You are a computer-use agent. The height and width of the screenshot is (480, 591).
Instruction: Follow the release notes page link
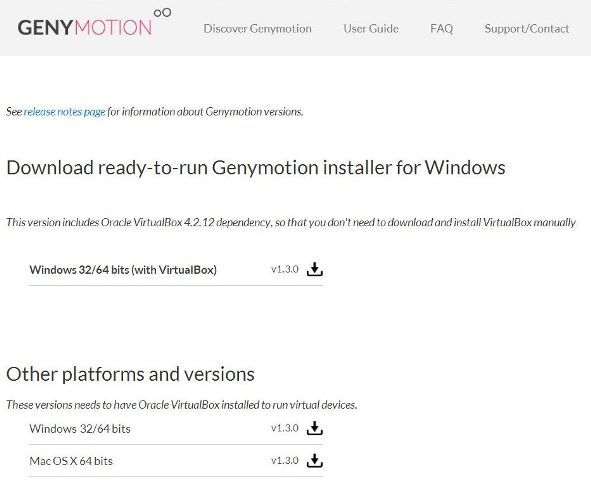coord(64,112)
